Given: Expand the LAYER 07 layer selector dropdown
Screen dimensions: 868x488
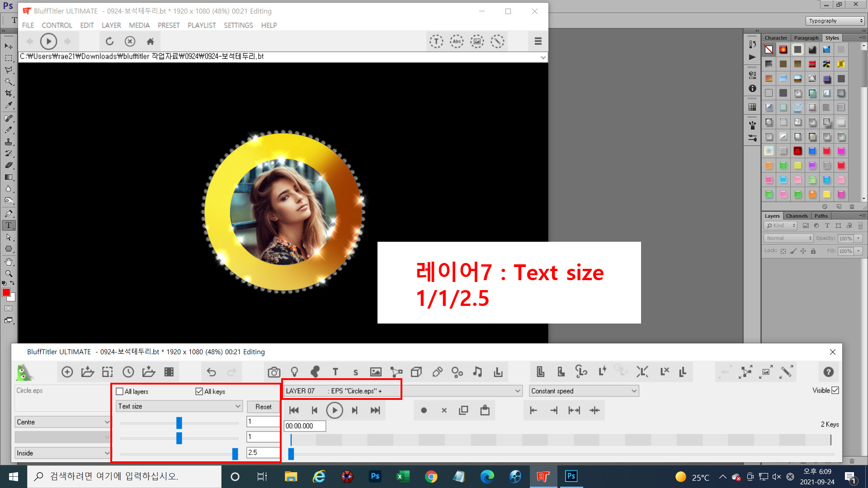Looking at the screenshot, I should click(517, 391).
